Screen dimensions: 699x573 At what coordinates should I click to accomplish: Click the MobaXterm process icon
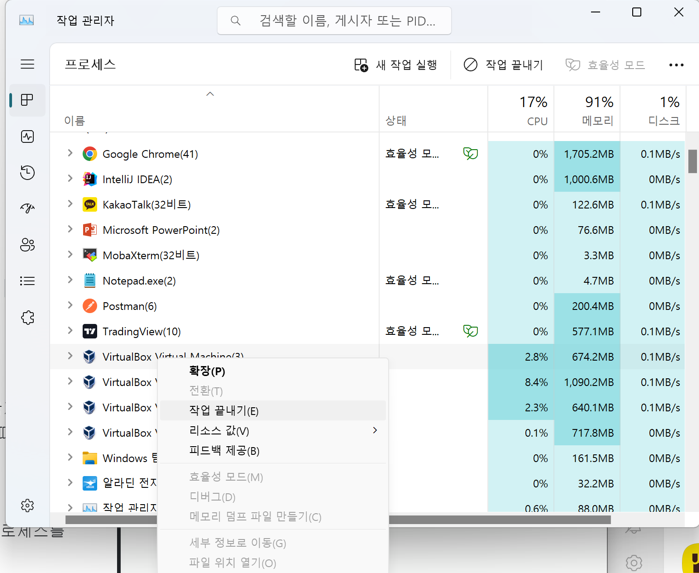point(90,255)
